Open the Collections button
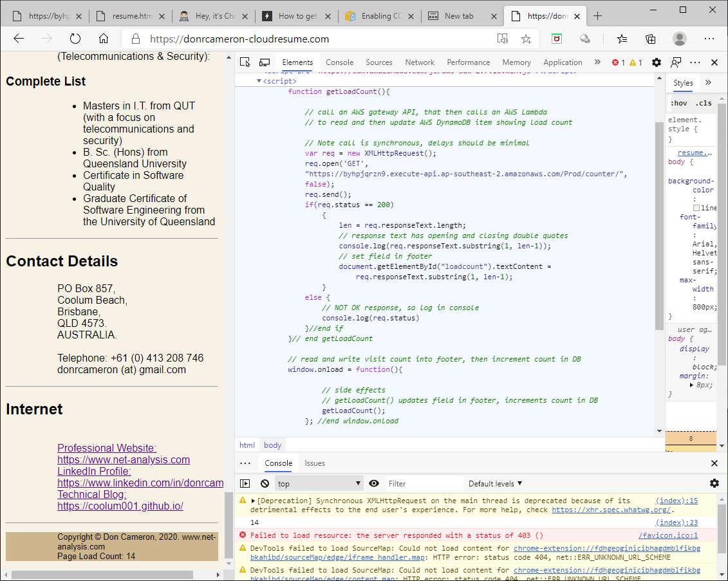This screenshot has height=581, width=728. point(651,39)
